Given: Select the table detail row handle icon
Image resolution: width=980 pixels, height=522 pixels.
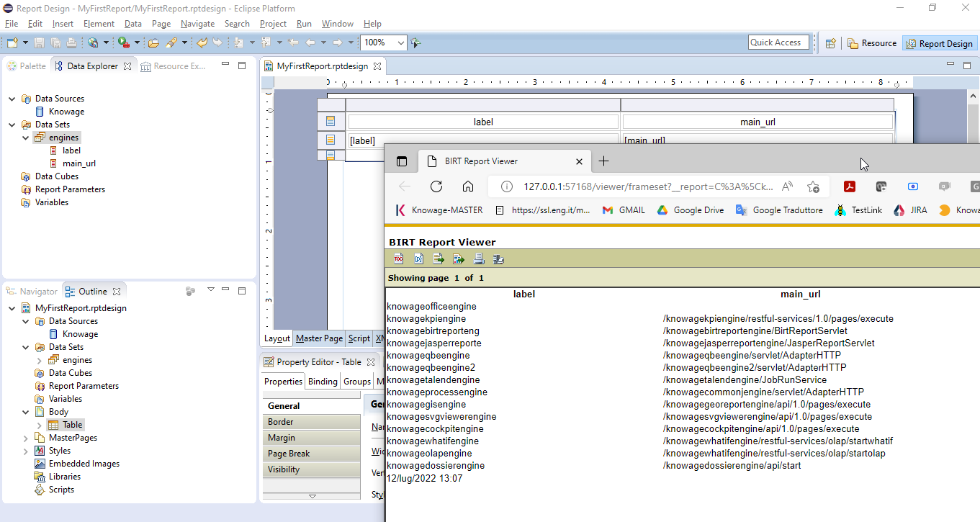Looking at the screenshot, I should 331,140.
